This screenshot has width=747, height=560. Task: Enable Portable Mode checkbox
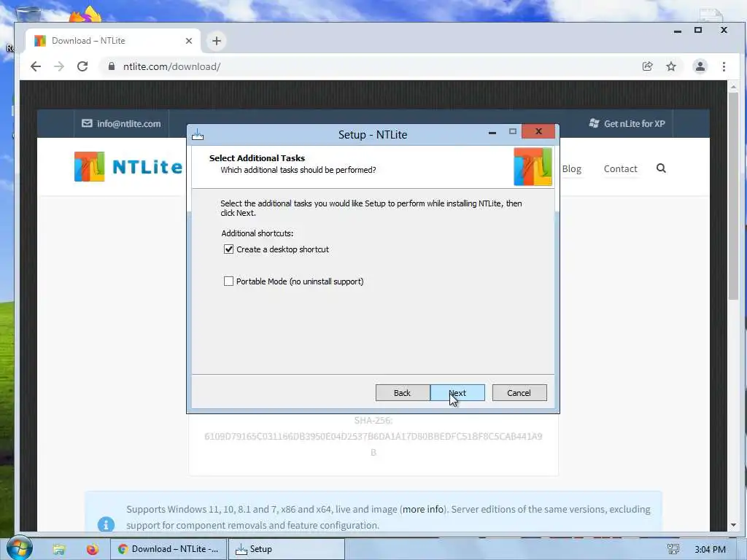[x=228, y=281]
